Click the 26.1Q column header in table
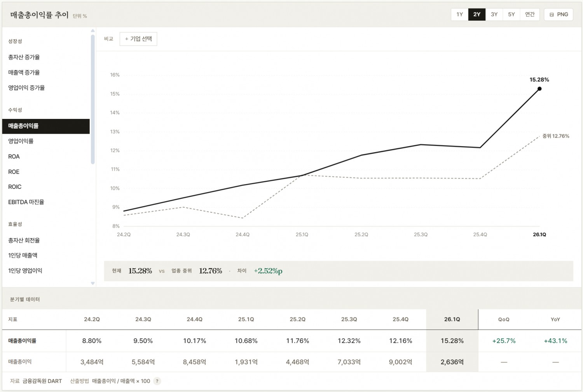The height and width of the screenshot is (392, 583). (452, 319)
